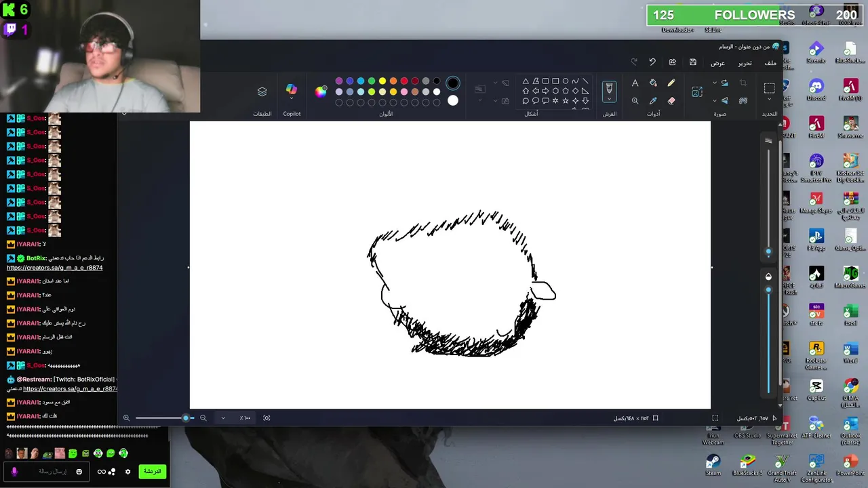Adjust the brush opacity slider handle
Screen dimensions: 868x488
pos(768,289)
